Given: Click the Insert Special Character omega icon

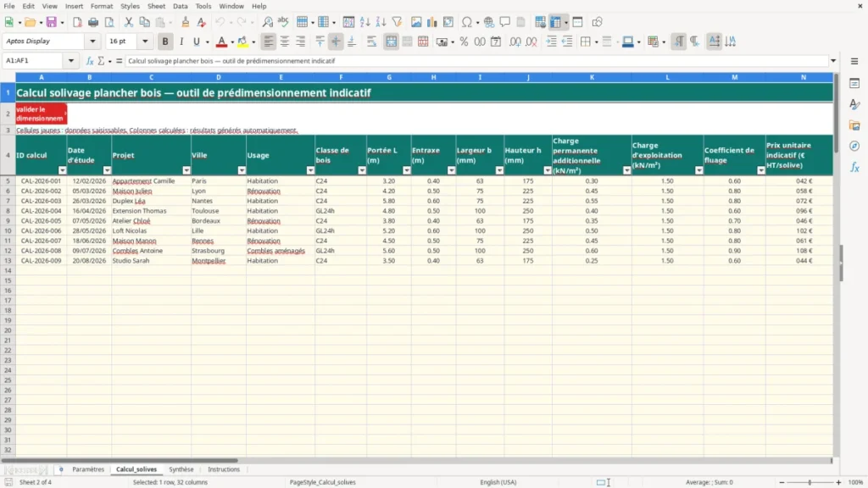Looking at the screenshot, I should pos(467,22).
